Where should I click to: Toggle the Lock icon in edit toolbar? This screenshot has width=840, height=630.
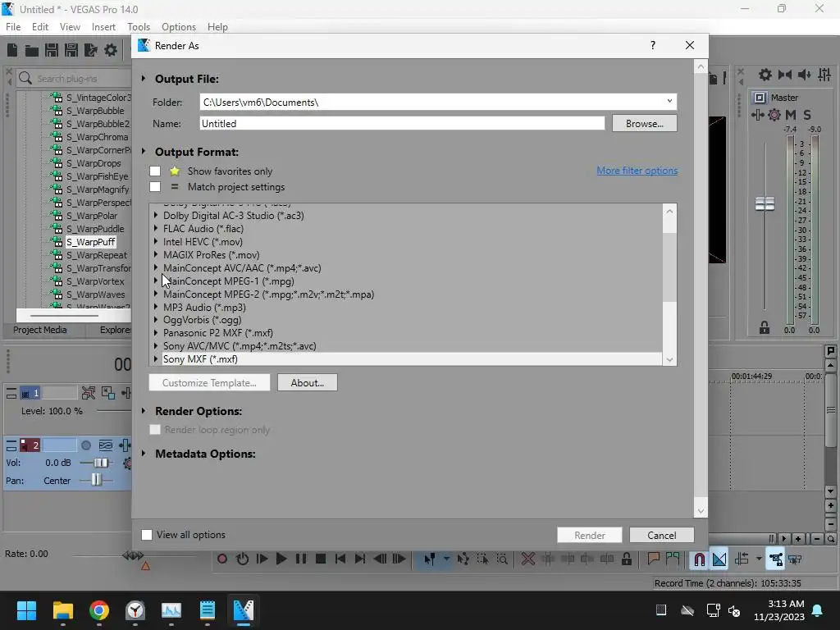[x=626, y=559]
